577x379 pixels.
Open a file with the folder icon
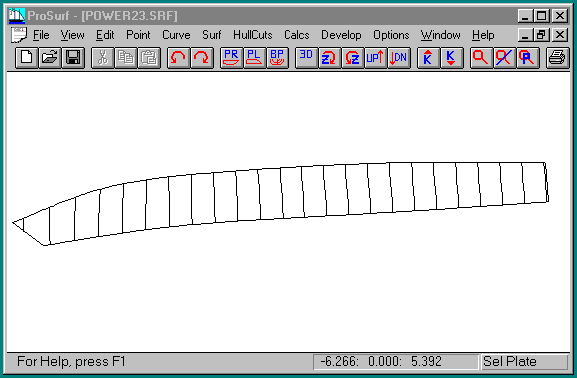click(50, 58)
